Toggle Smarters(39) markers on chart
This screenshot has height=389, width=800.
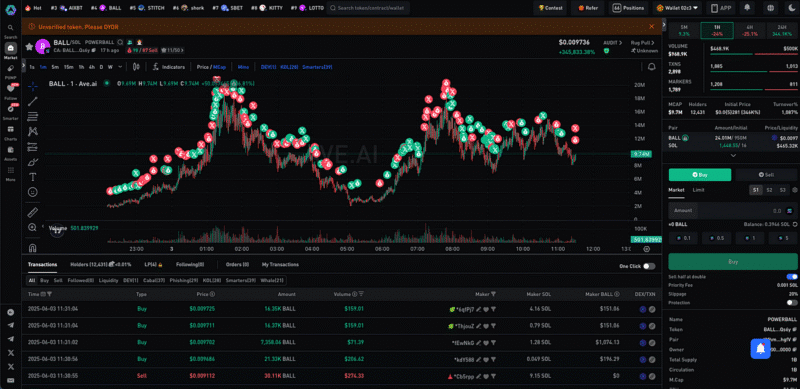tap(317, 67)
